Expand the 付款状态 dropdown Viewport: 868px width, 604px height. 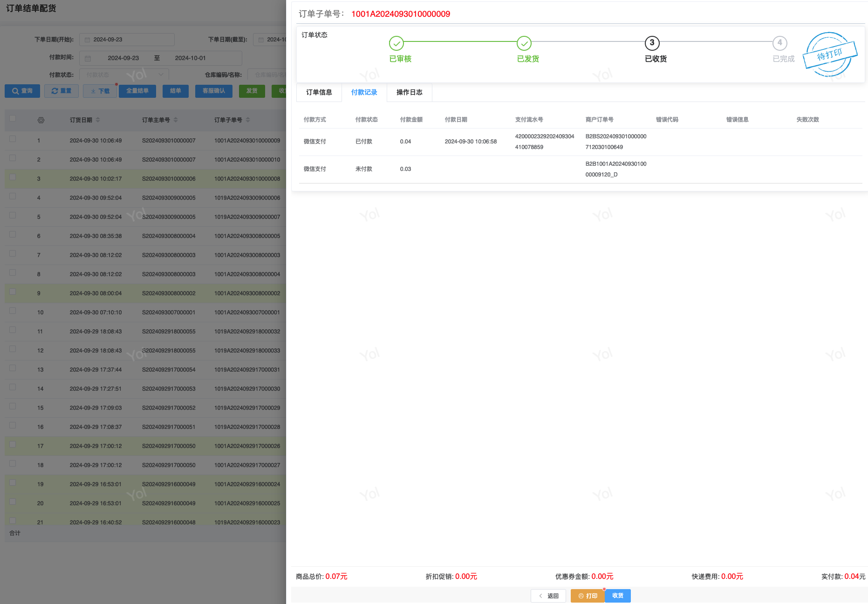(x=124, y=75)
